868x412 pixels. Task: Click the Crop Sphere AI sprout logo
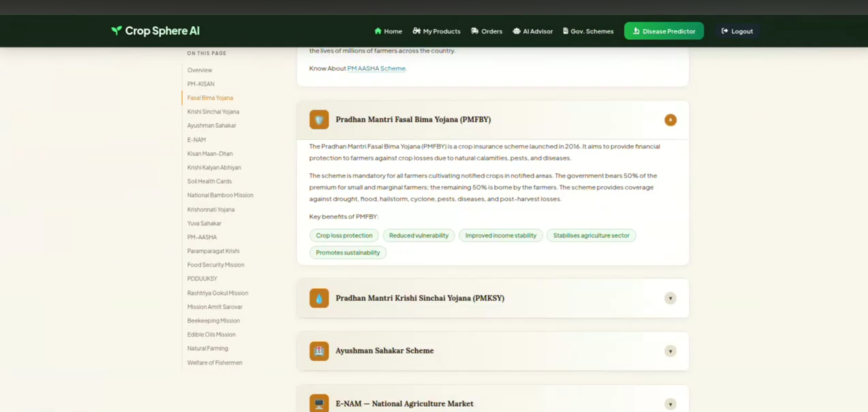coord(117,31)
